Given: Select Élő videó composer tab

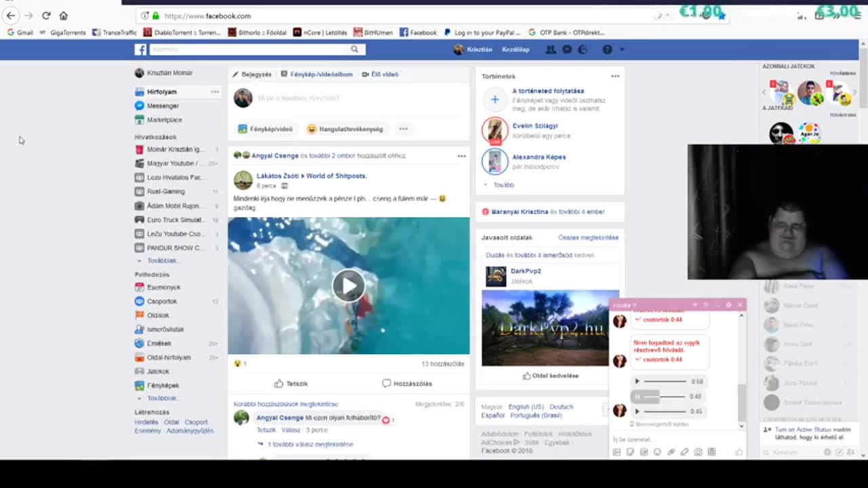Looking at the screenshot, I should 380,75.
